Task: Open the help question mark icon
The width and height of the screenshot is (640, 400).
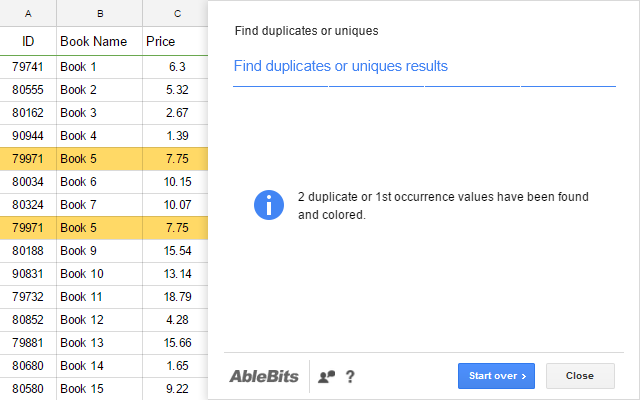Action: coord(350,377)
